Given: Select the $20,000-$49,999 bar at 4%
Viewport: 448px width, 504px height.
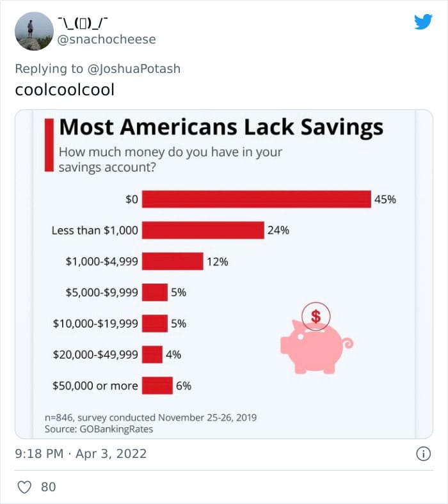Looking at the screenshot, I should coord(152,354).
